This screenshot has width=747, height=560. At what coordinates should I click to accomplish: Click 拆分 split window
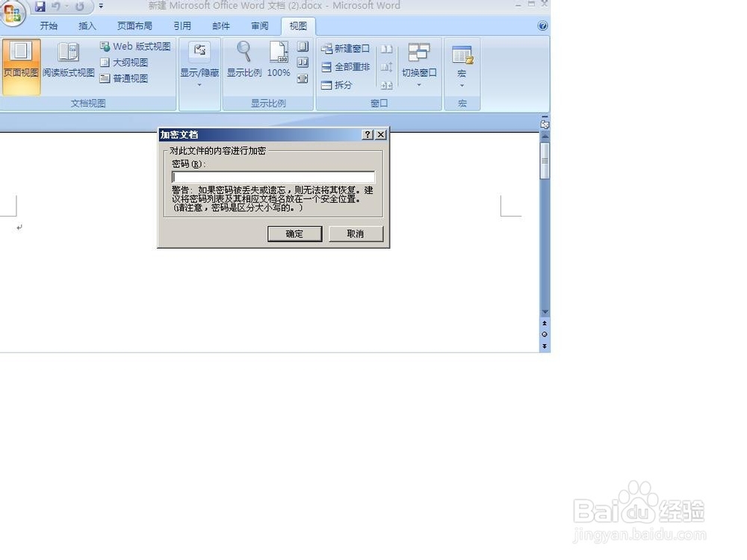pyautogui.click(x=337, y=85)
